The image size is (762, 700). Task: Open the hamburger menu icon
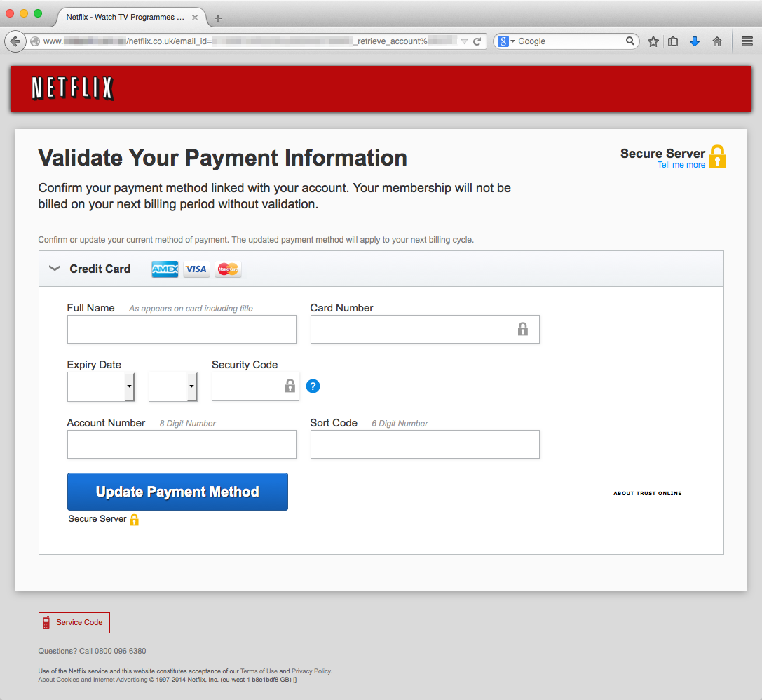[747, 41]
